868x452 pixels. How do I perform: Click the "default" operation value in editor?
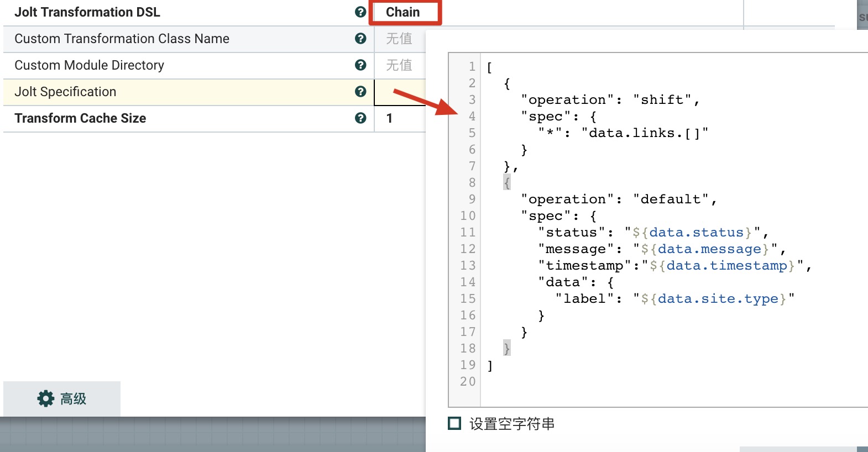click(x=671, y=199)
